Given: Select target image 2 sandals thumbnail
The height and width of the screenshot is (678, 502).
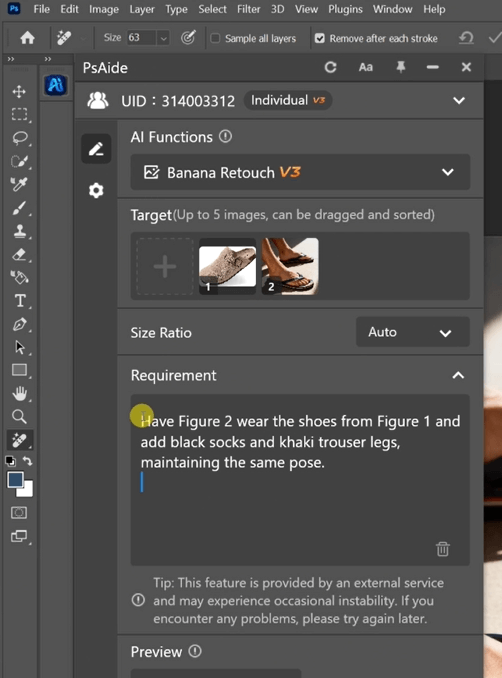Looking at the screenshot, I should (x=290, y=266).
